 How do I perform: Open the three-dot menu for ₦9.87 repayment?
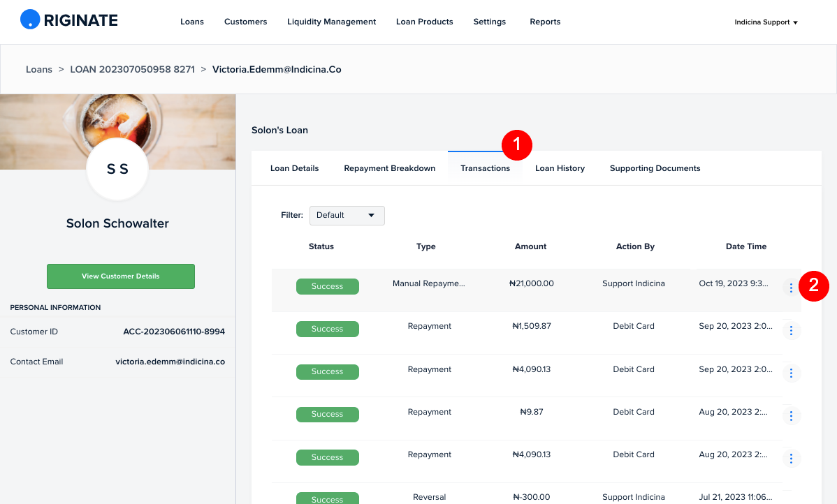791,416
